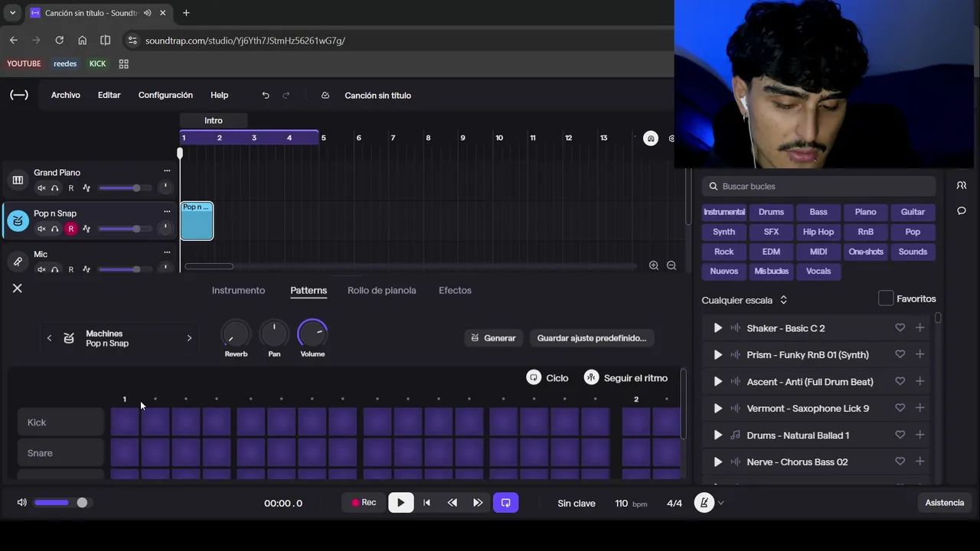Click the Grand Piano track volume slider
The image size is (980, 551).
tap(125, 188)
